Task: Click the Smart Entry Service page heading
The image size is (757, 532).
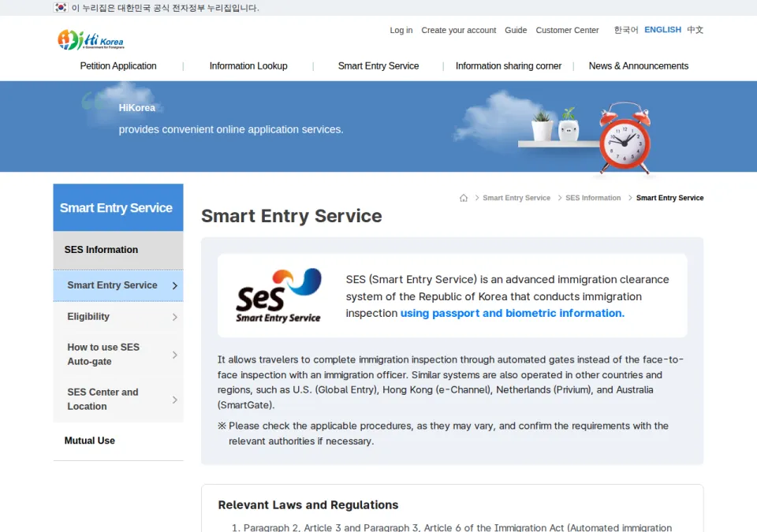Action: point(292,216)
